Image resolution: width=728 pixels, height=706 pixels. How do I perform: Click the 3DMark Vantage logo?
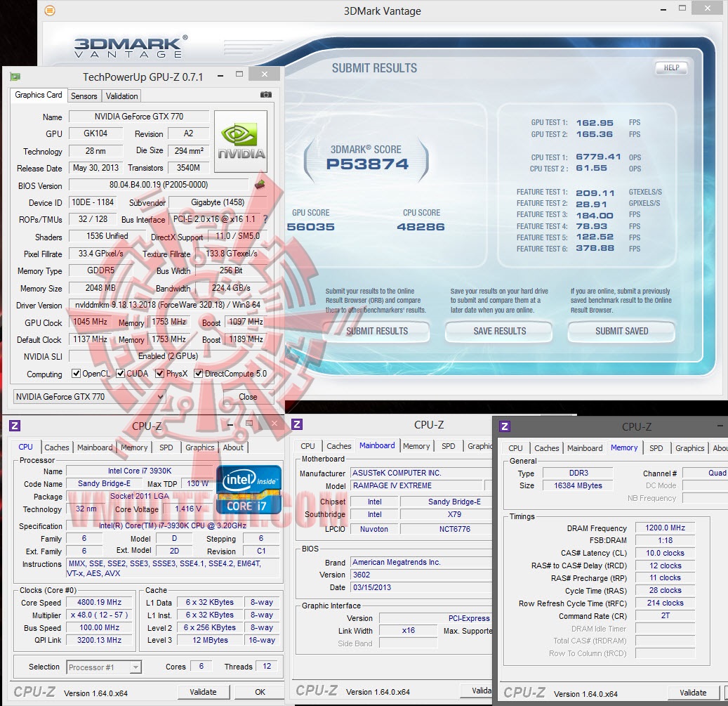pos(131,46)
